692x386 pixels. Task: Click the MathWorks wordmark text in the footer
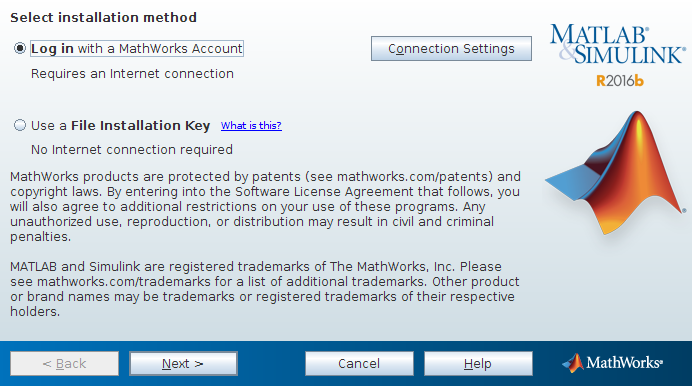point(624,363)
